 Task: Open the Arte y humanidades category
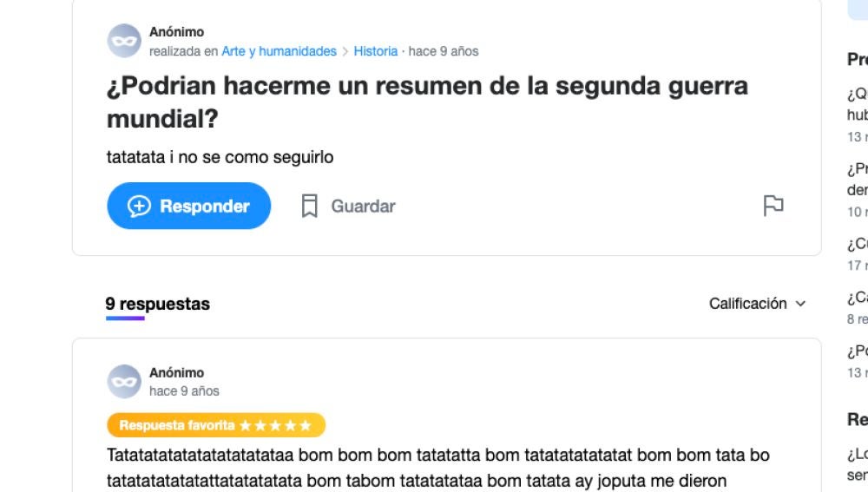click(x=279, y=51)
